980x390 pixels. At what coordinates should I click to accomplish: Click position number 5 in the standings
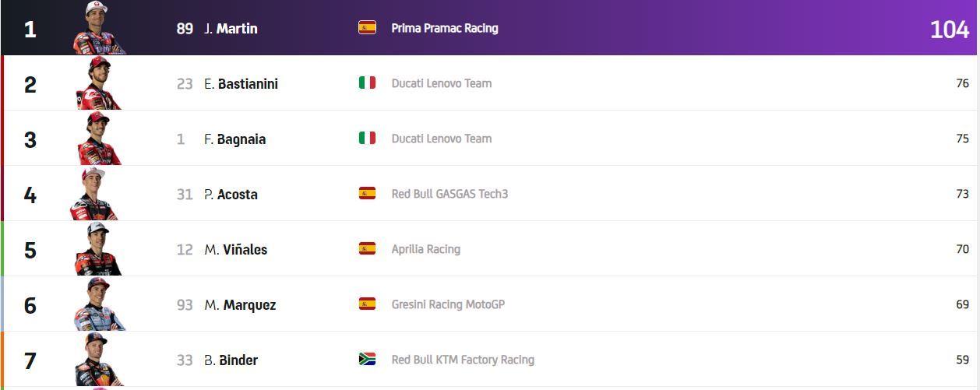(30, 250)
